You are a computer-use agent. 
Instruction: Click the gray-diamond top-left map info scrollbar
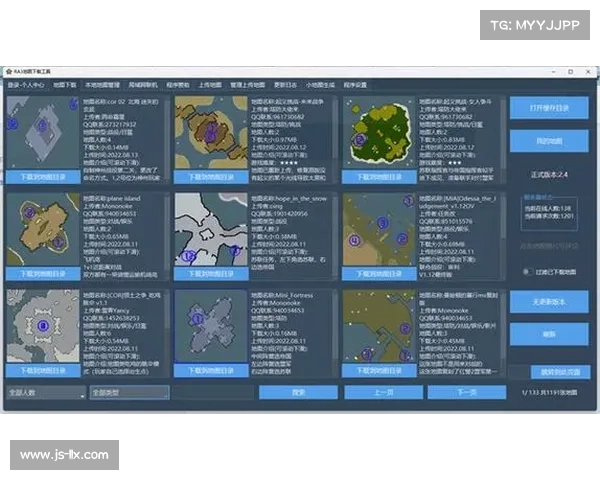pyautogui.click(x=167, y=140)
